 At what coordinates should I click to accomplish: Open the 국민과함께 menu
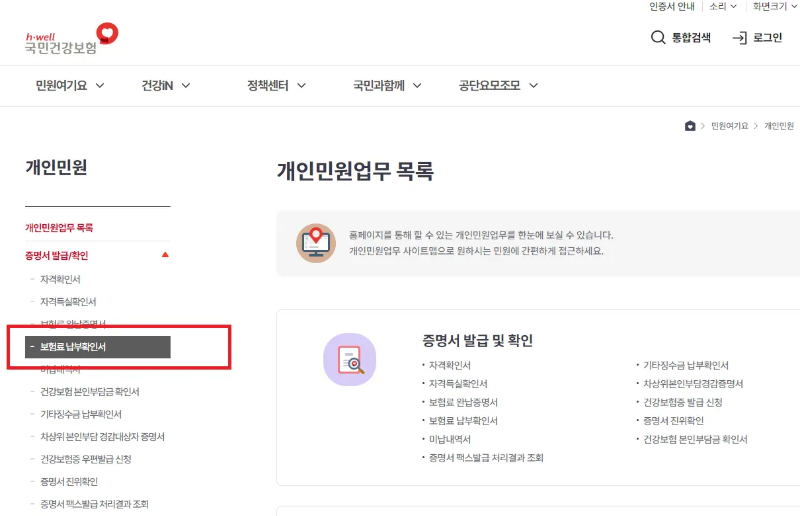tap(387, 85)
